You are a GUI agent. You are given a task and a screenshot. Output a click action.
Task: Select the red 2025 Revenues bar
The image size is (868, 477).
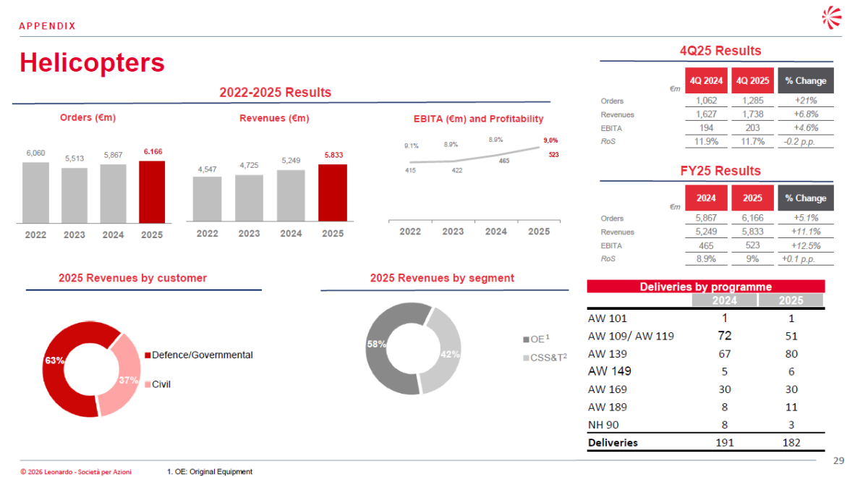click(x=333, y=193)
